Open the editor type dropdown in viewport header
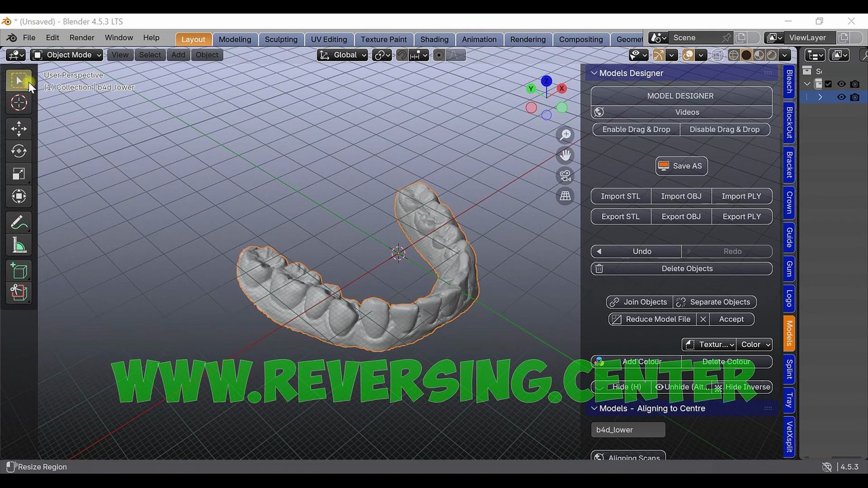 [16, 55]
